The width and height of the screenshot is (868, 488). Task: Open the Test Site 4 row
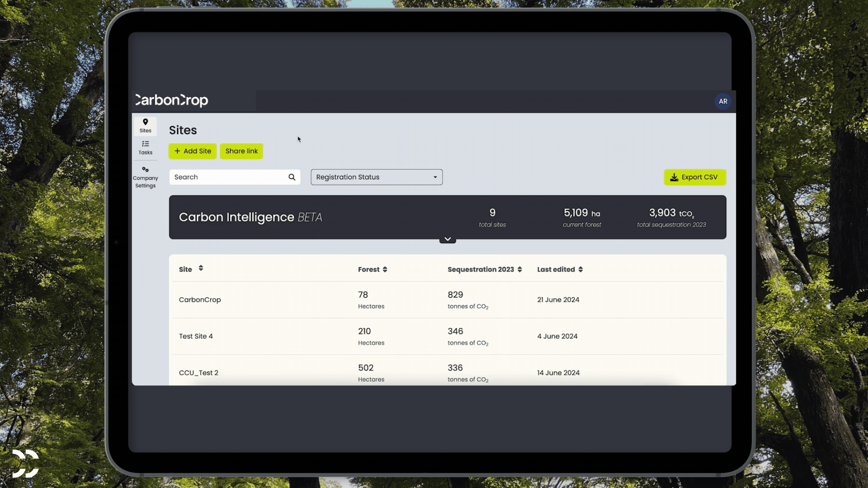[196, 336]
